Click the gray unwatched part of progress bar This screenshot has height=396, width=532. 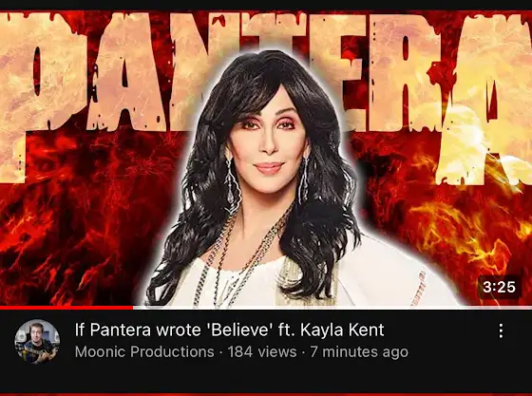332,308
